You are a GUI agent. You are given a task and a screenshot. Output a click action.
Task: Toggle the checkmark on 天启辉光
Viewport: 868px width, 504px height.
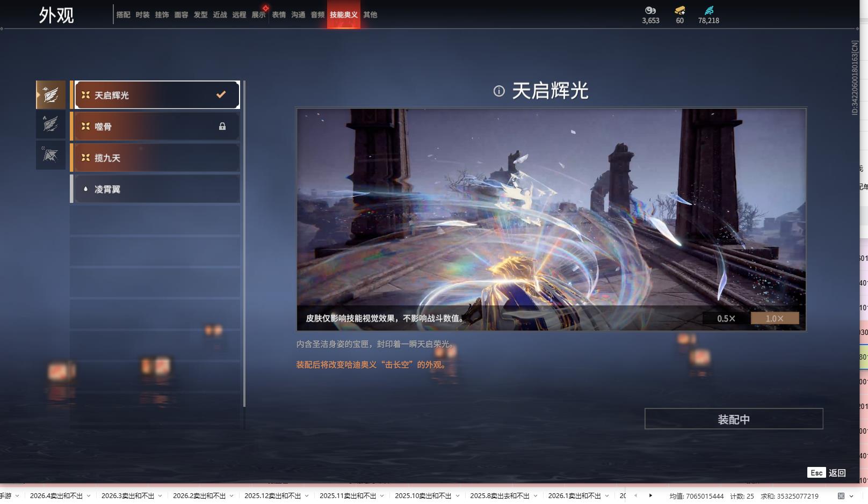click(x=220, y=94)
